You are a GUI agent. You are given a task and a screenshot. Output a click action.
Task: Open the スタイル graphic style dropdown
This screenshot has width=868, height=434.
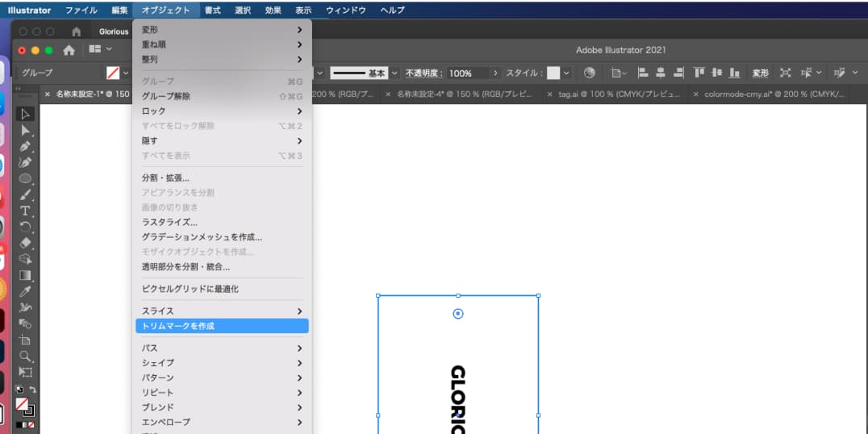tap(567, 73)
